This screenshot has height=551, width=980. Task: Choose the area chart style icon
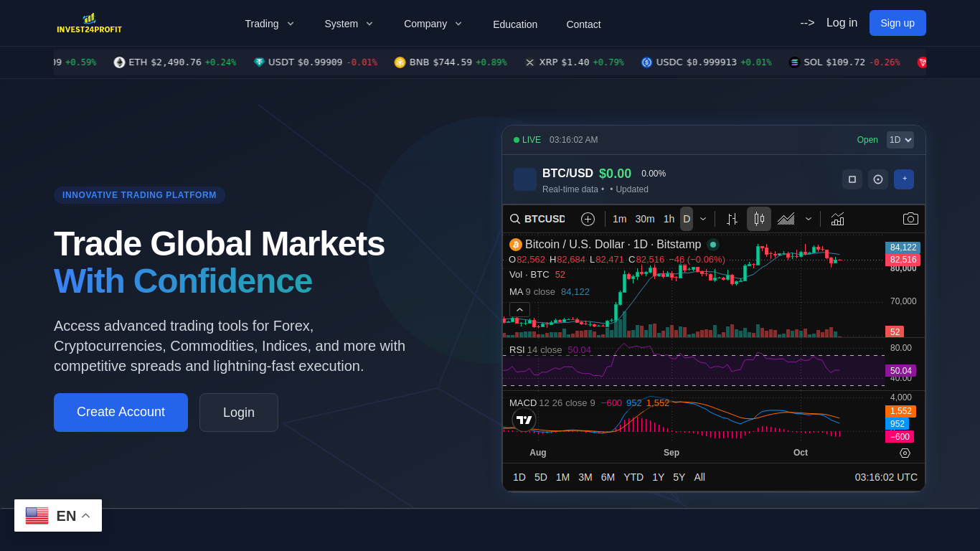click(x=786, y=219)
